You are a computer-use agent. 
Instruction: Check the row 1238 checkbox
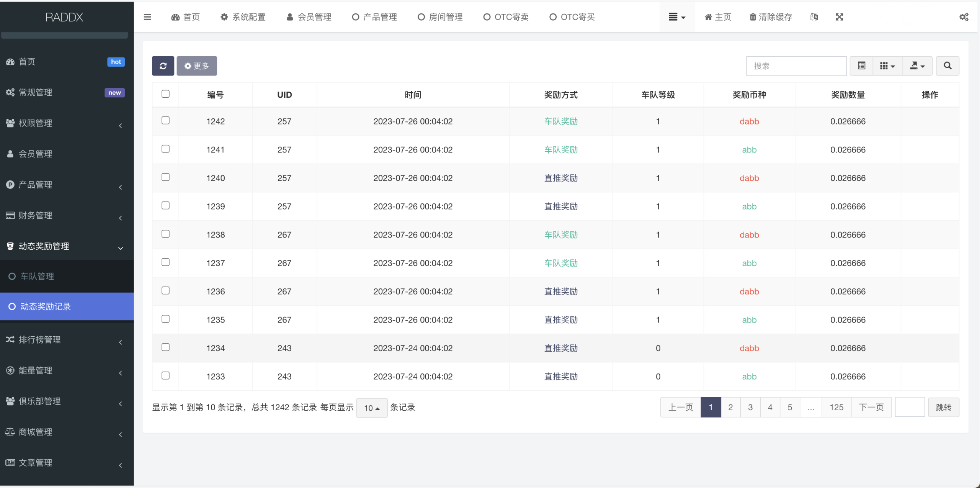[165, 234]
